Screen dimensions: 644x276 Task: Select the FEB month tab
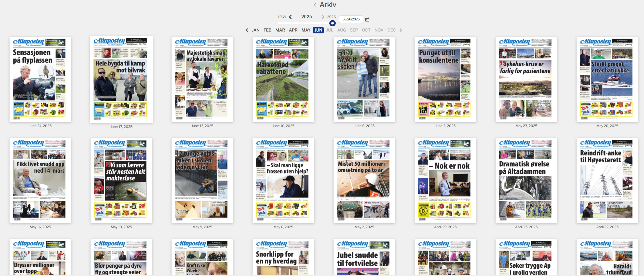tap(267, 30)
